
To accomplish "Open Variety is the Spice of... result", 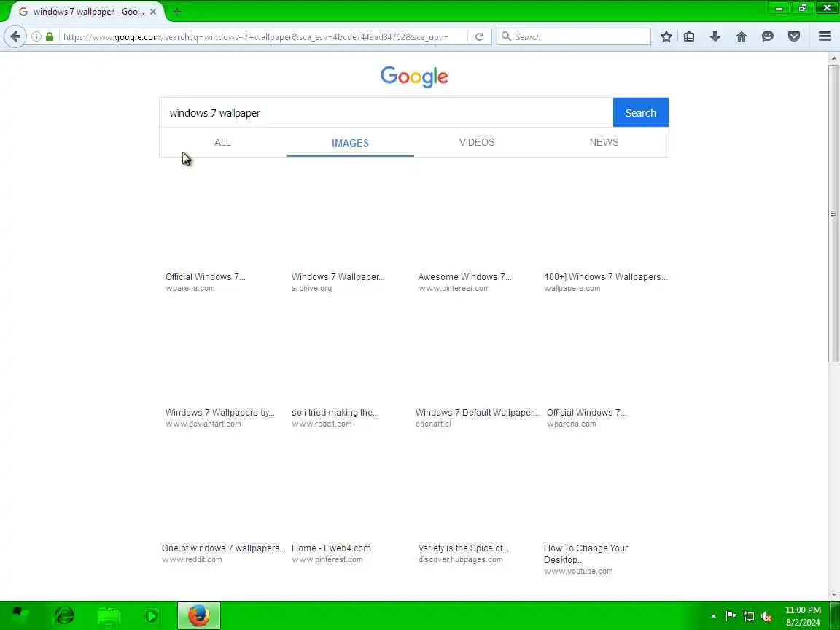I will click(464, 548).
